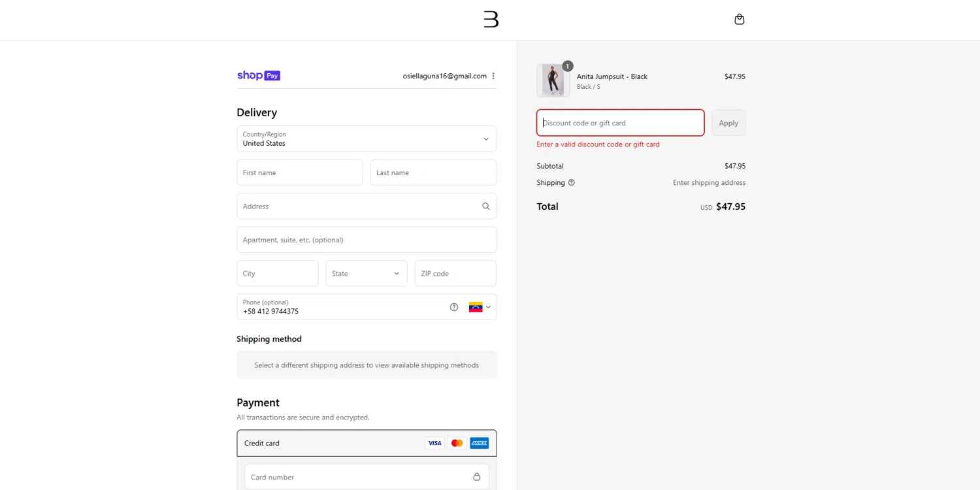
Task: Open account options menu beside email
Action: [493, 76]
